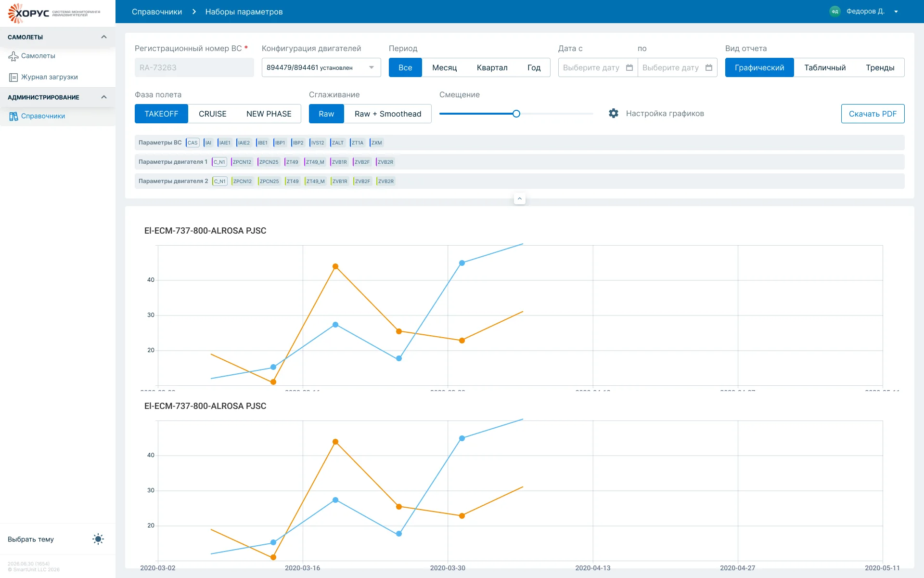This screenshot has height=578, width=924.
Task: Open the user menu arrow near Федоров Д.
Action: pos(896,12)
